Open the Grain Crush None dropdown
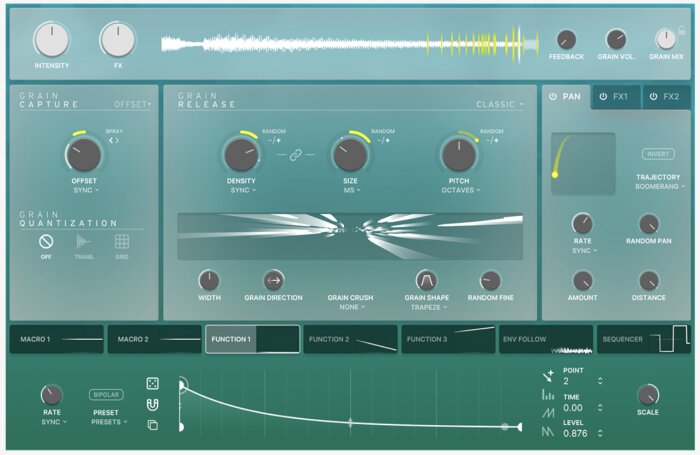The height and width of the screenshot is (455, 700). 352,307
